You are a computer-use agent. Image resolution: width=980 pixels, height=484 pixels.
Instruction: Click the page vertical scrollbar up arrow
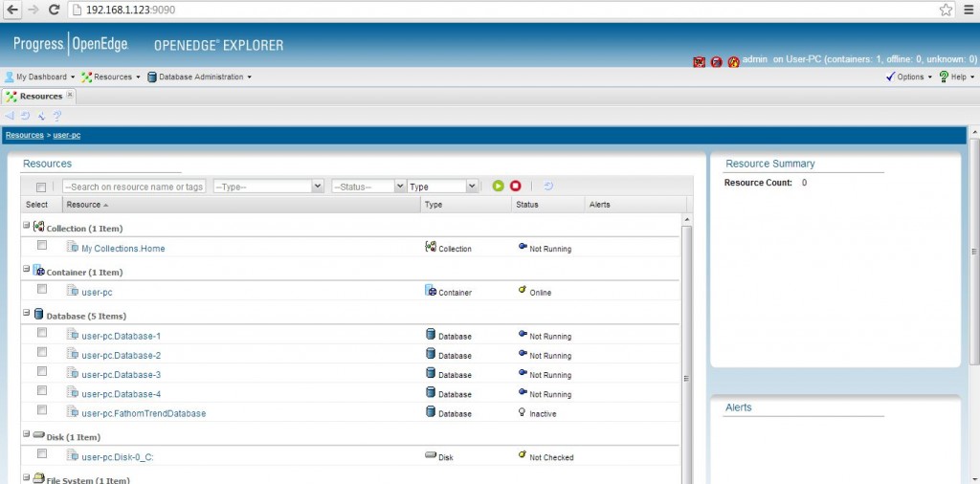click(x=973, y=132)
